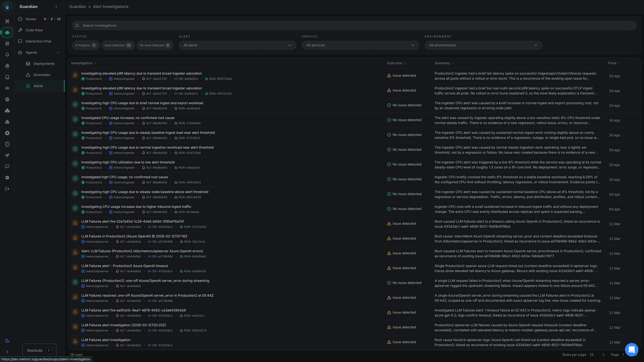Toggle the 'In Progress' status filter

(86, 45)
